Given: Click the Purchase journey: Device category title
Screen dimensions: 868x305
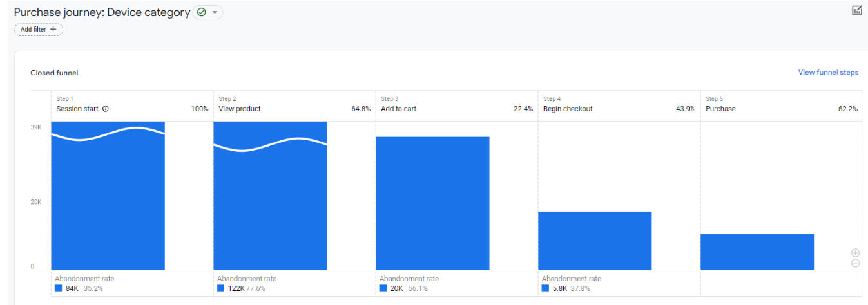Looking at the screenshot, I should coord(102,12).
